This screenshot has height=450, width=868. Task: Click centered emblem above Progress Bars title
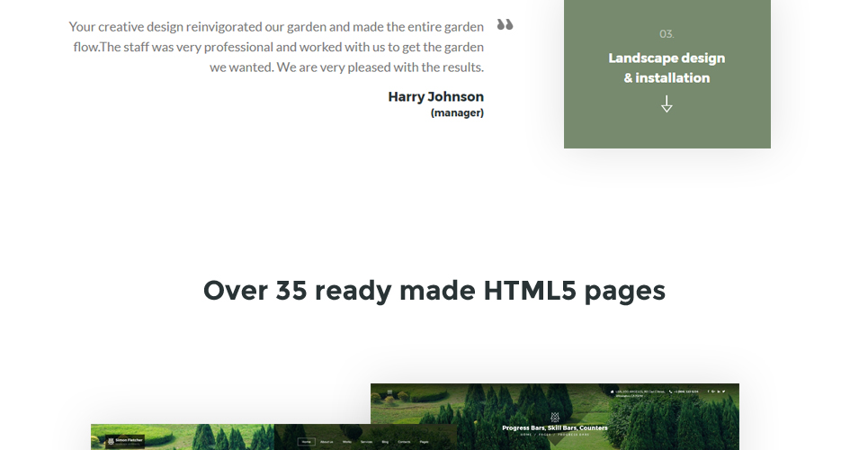click(x=555, y=417)
